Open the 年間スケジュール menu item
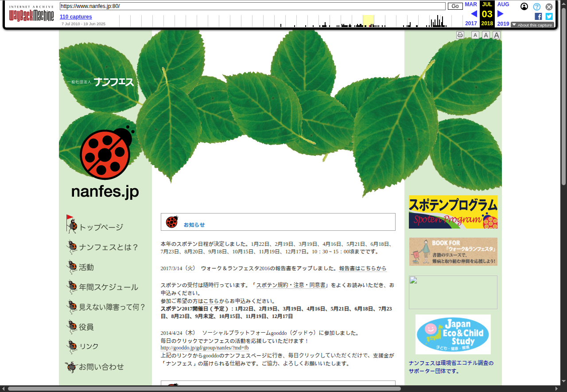Viewport: 567px width, 392px height. tap(108, 287)
